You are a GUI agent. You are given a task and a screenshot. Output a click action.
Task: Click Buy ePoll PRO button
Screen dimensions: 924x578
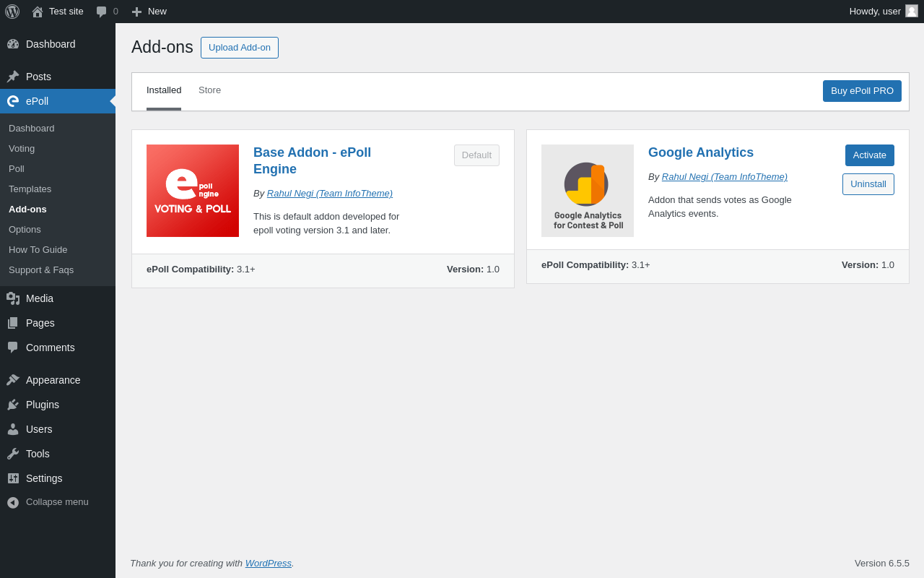[862, 91]
